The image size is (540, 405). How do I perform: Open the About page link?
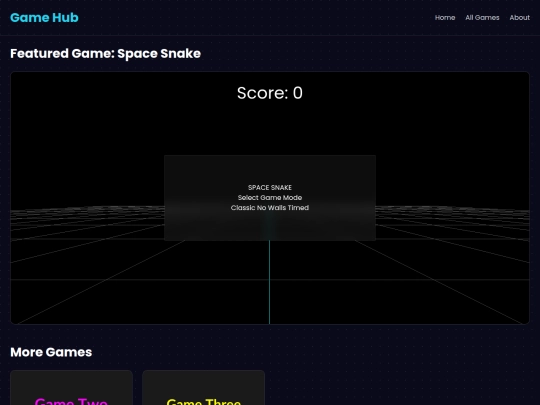pos(520,18)
